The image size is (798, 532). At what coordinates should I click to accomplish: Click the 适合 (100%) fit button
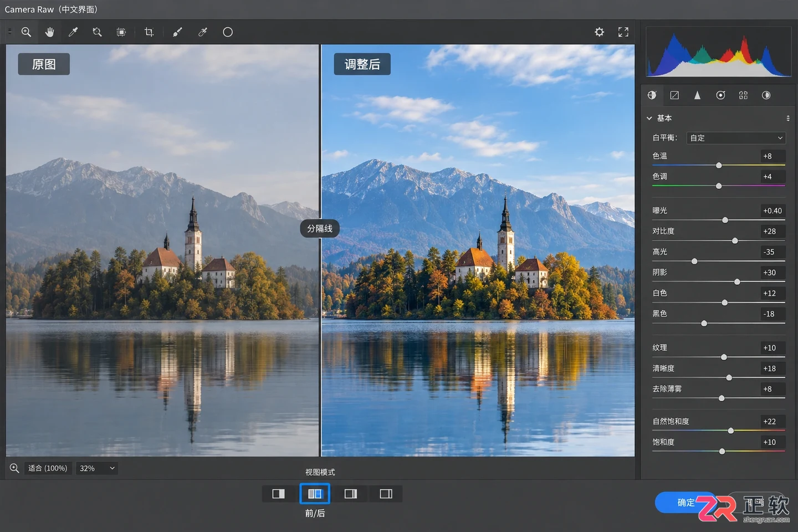click(x=48, y=468)
